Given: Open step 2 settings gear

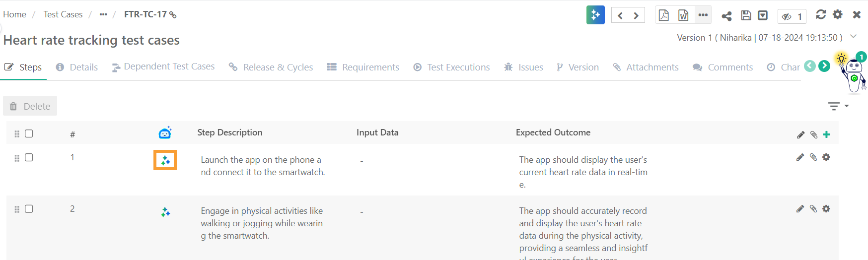Looking at the screenshot, I should point(826,209).
